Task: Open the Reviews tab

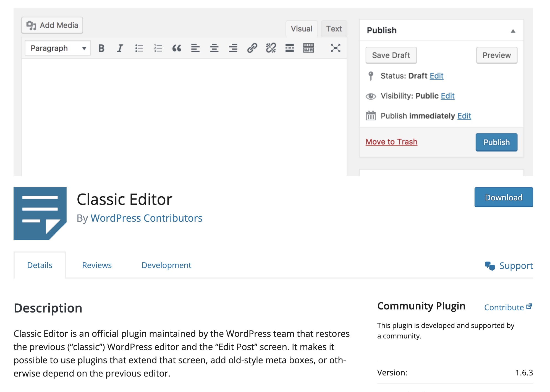Action: pyautogui.click(x=97, y=265)
